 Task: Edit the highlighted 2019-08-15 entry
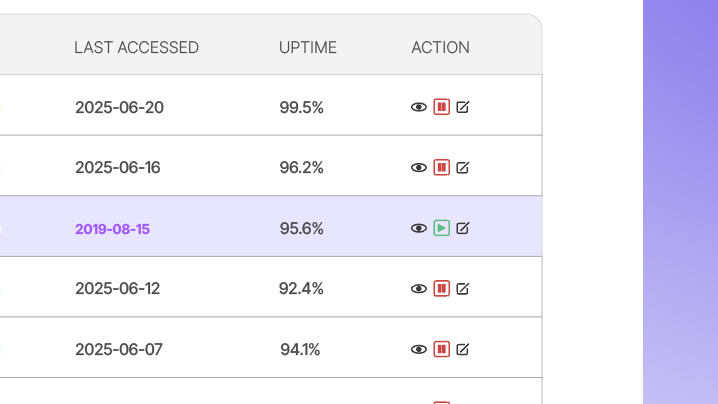click(463, 228)
